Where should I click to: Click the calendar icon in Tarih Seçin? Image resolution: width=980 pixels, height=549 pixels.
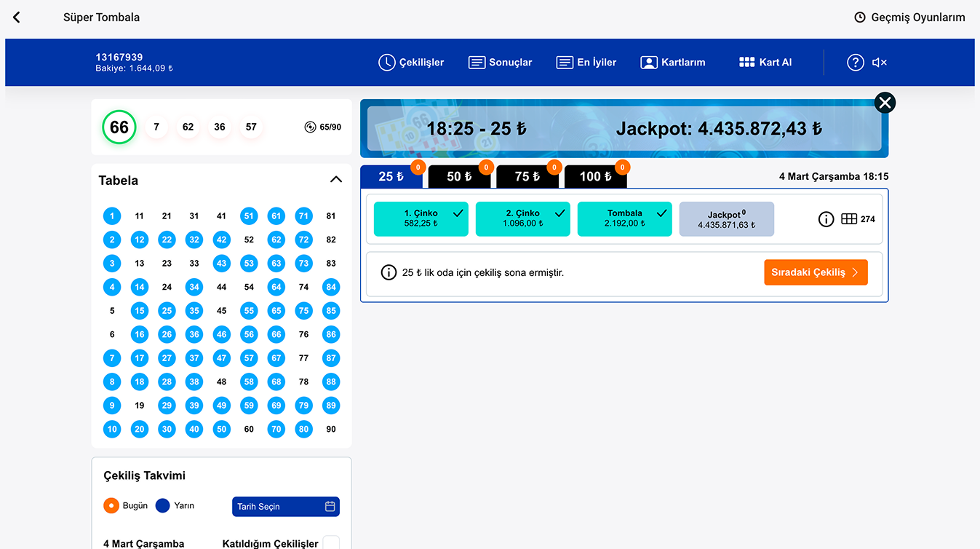pos(330,506)
